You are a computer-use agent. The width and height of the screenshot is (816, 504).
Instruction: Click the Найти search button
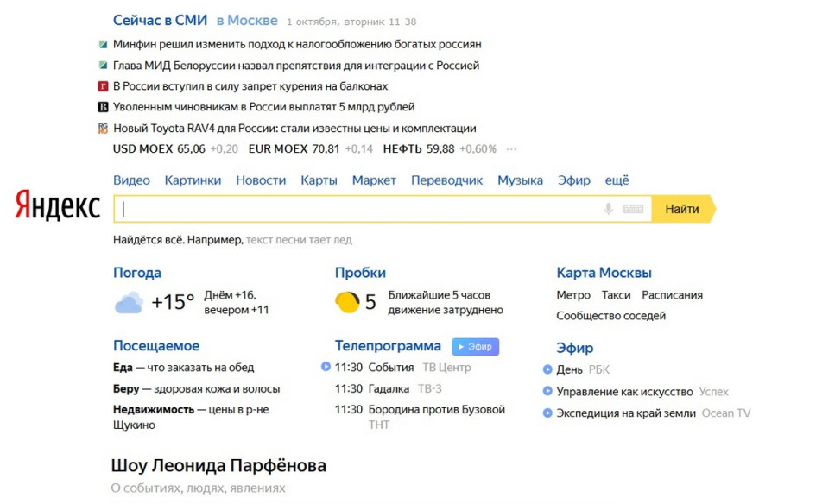(683, 209)
